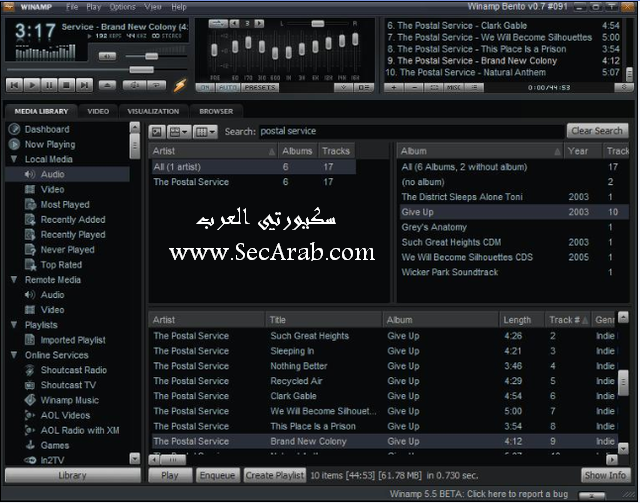Screen dimensions: 640x503
Task: Remove items with the playlist minus button
Action: (414, 87)
